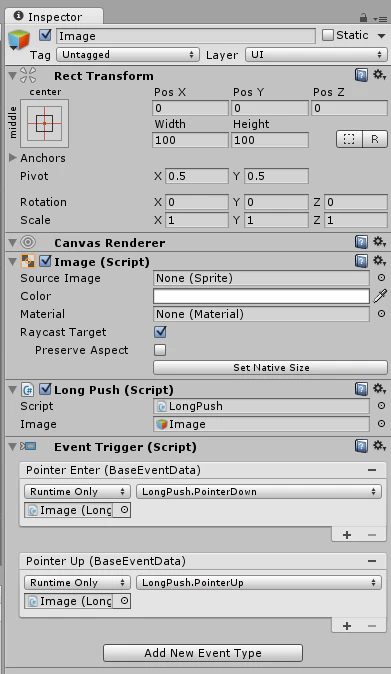
Task: Select the Inspector tab
Action: pos(54,16)
